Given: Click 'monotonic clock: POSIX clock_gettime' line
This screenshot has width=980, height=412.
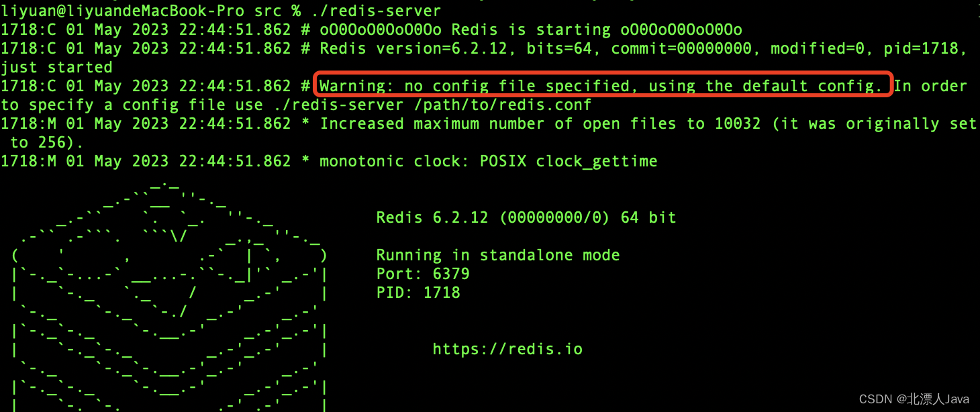Looking at the screenshot, I should (x=489, y=161).
